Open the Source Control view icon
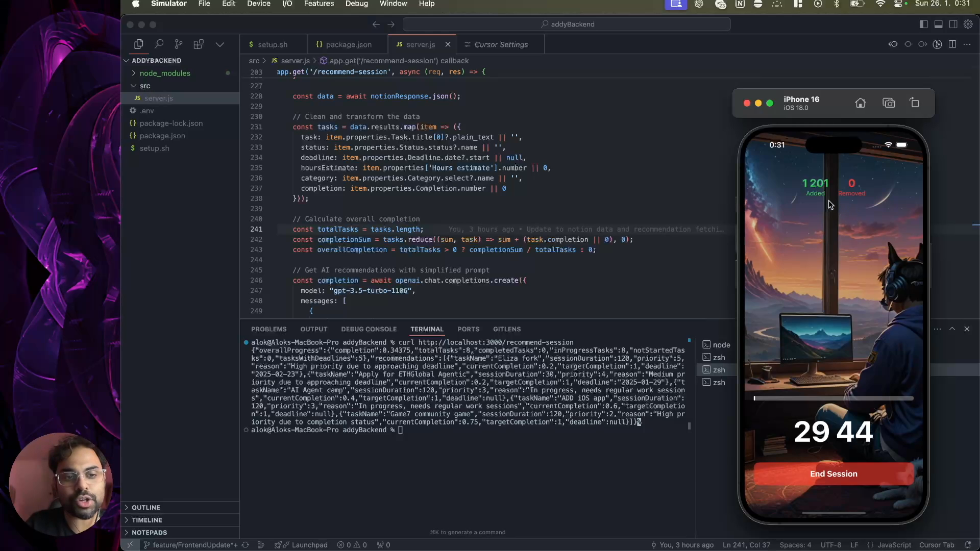The image size is (980, 551). [x=179, y=44]
